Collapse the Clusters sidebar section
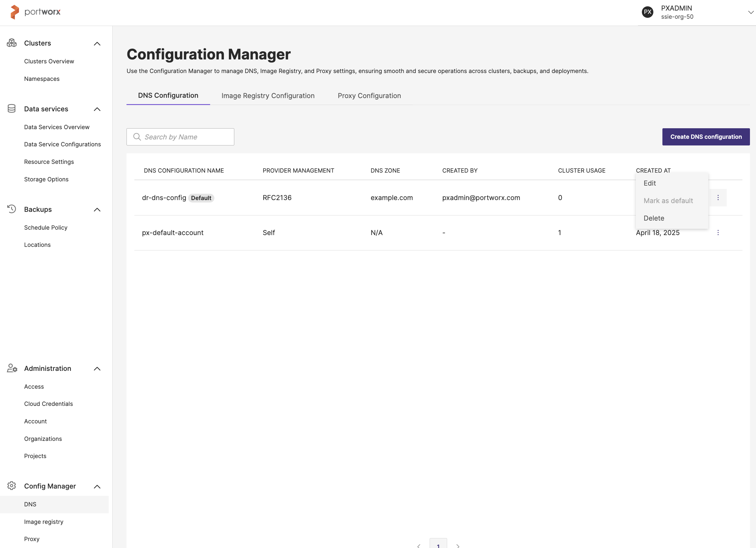Screen dimensions: 756x548 pyautogui.click(x=97, y=44)
